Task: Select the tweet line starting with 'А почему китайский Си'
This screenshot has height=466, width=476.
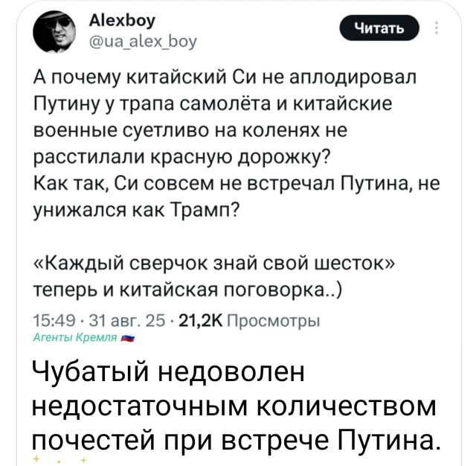Action: tap(225, 77)
